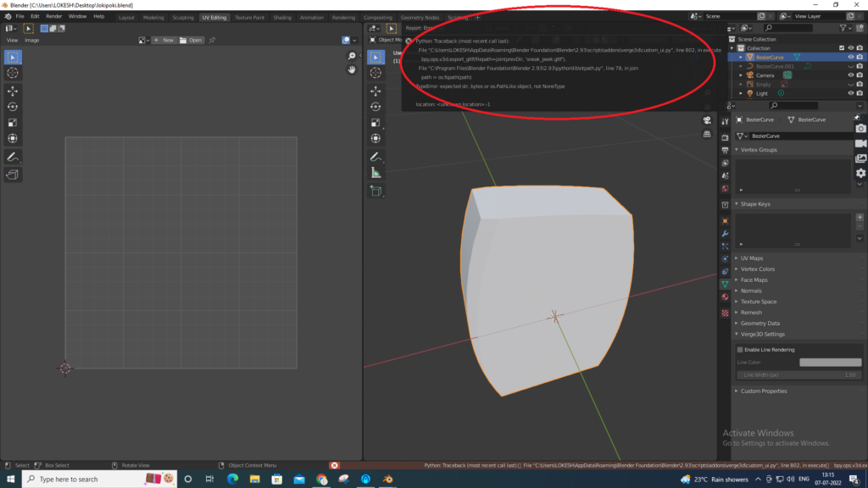
Task: Open the Material properties tab icon
Action: [725, 297]
